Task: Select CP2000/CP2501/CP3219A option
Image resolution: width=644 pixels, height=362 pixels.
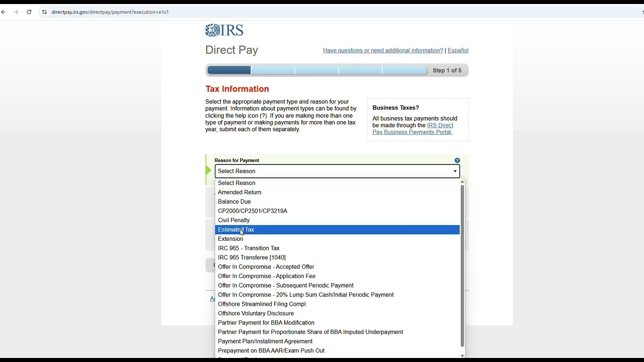Action: [x=337, y=211]
